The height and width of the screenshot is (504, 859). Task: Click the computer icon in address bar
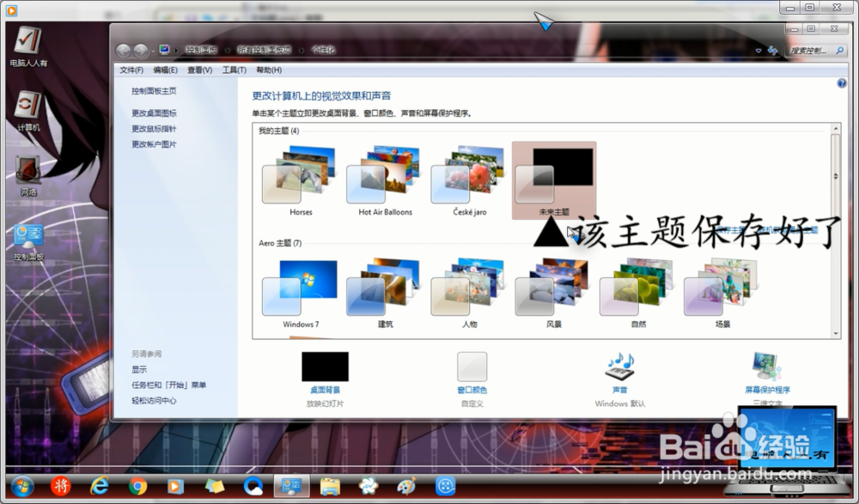tap(164, 50)
